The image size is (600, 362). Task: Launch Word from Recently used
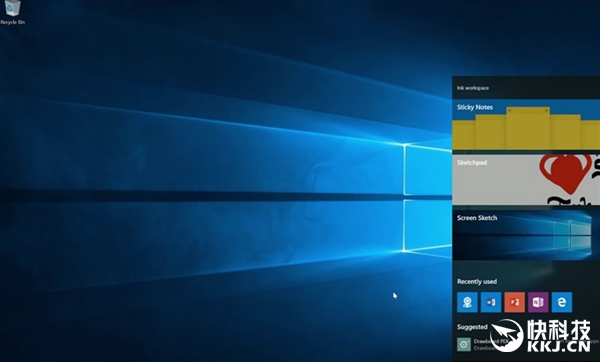[491, 302]
